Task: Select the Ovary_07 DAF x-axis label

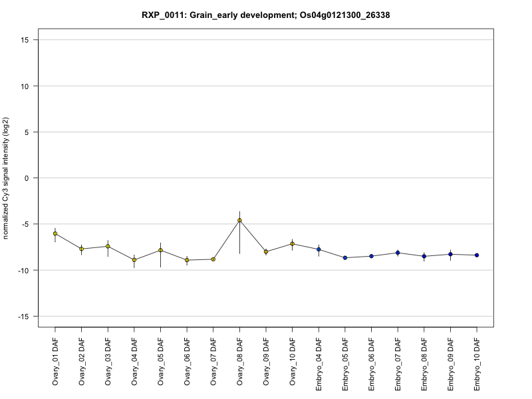Action: [x=213, y=362]
